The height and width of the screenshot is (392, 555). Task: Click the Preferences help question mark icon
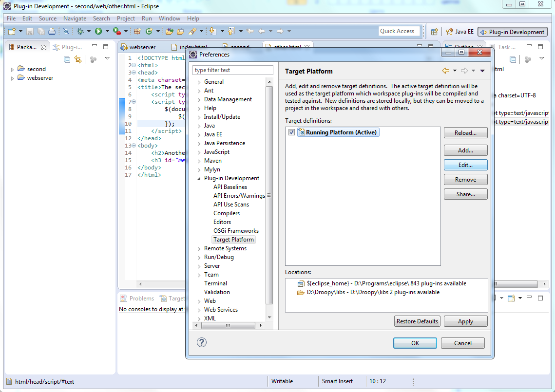[x=201, y=342]
